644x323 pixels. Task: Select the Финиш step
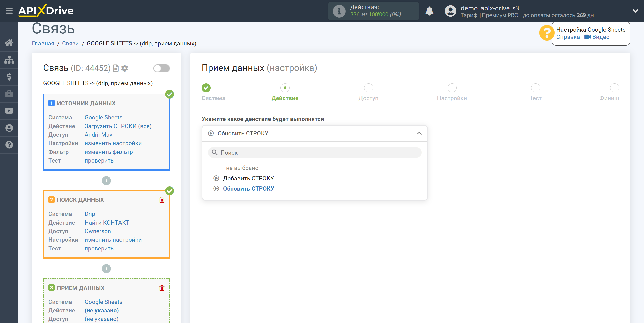[x=614, y=88]
